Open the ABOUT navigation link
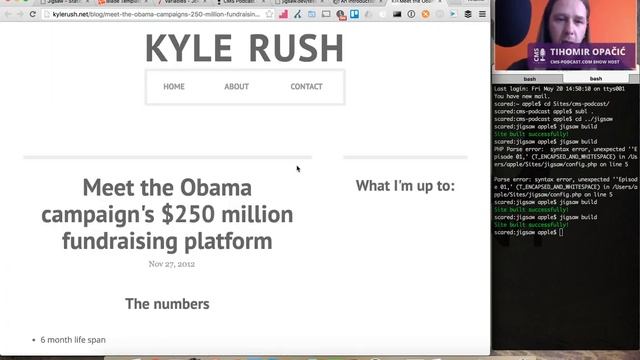Viewport: 640px width, 360px height. tap(236, 87)
